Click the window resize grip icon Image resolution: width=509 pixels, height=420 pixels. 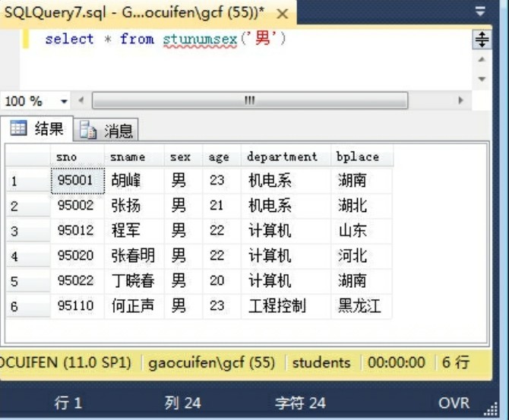click(491, 409)
